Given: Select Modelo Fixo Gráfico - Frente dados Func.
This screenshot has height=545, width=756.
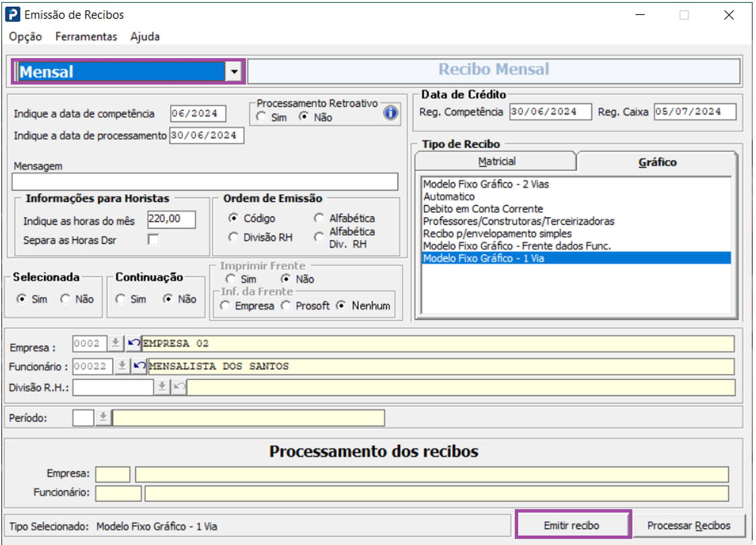Looking at the screenshot, I should coord(516,245).
